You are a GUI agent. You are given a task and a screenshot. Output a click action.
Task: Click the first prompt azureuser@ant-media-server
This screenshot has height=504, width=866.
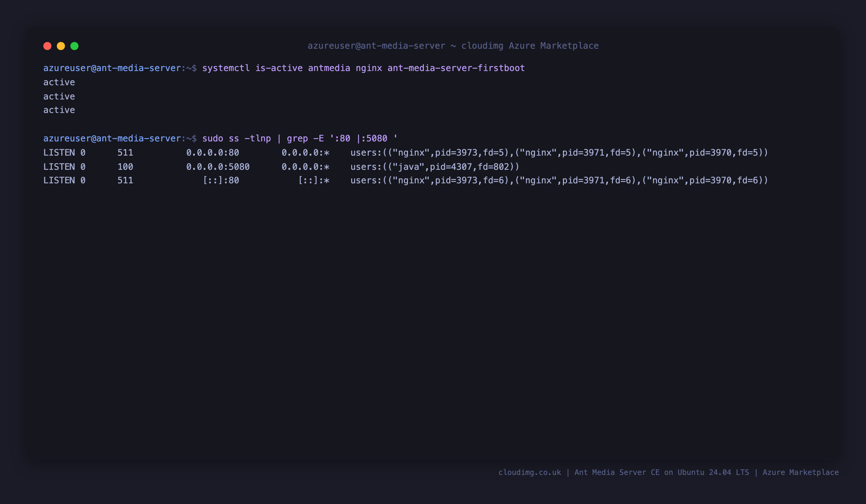112,68
